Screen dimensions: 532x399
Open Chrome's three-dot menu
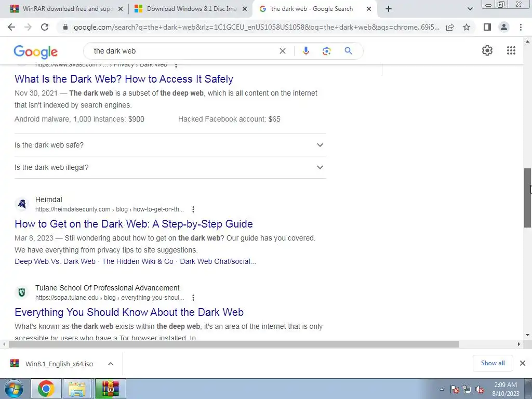click(x=521, y=27)
